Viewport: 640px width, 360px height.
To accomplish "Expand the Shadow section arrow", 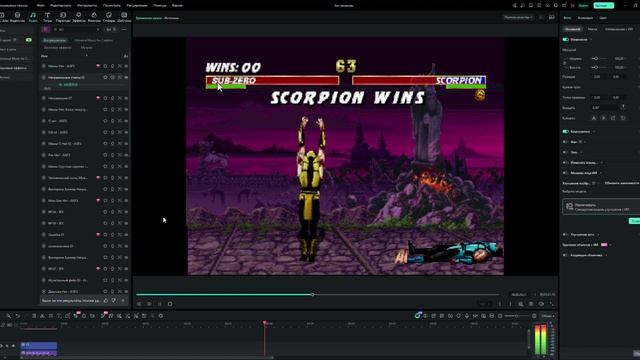I will click(581, 152).
